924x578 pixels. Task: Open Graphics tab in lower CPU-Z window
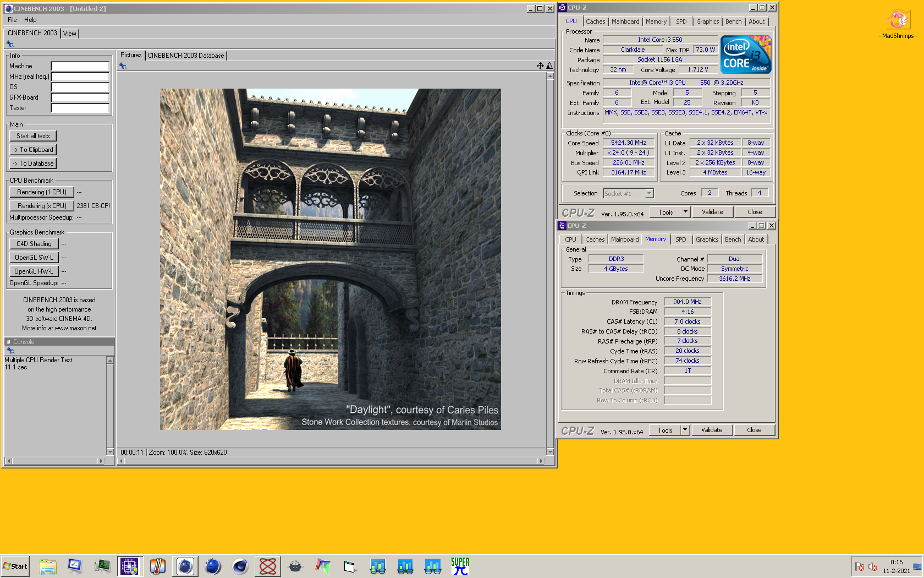pyautogui.click(x=707, y=239)
